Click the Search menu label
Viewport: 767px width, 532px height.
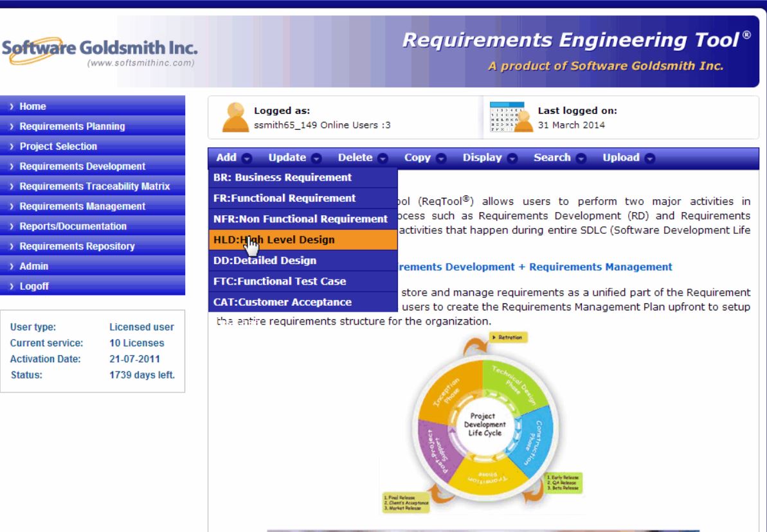pos(552,157)
